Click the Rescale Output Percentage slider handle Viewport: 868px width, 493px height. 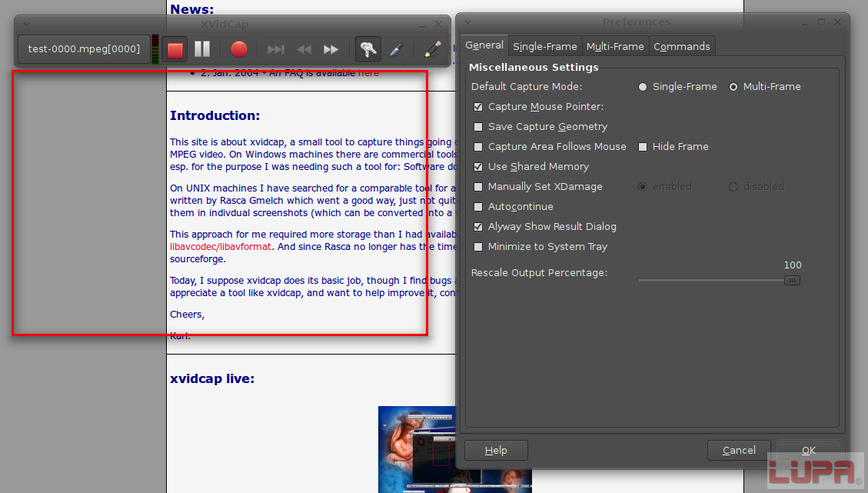pos(792,281)
